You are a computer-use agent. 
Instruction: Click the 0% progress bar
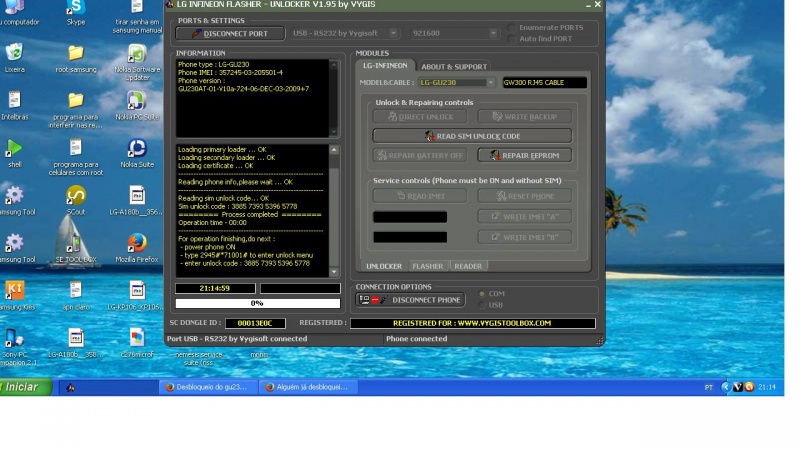(x=258, y=304)
